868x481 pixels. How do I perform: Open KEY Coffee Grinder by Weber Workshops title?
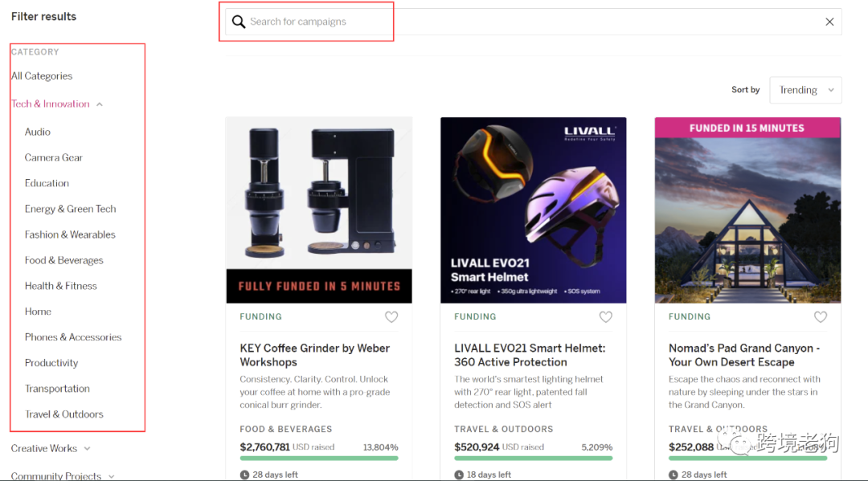(x=315, y=355)
